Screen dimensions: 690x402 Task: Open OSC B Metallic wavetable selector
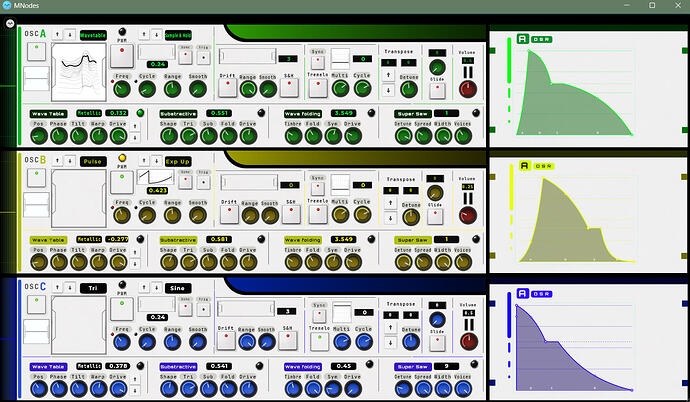(x=89, y=239)
